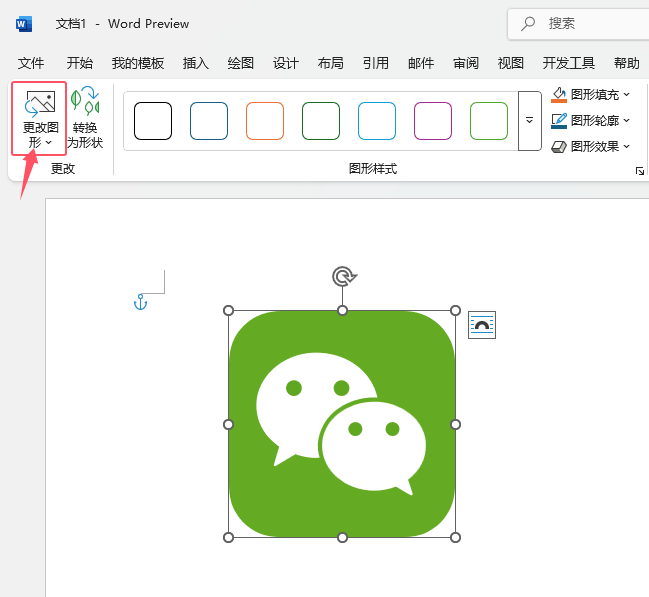Image resolution: width=649 pixels, height=597 pixels.
Task: Switch to the References (引用) tab
Action: 376,63
